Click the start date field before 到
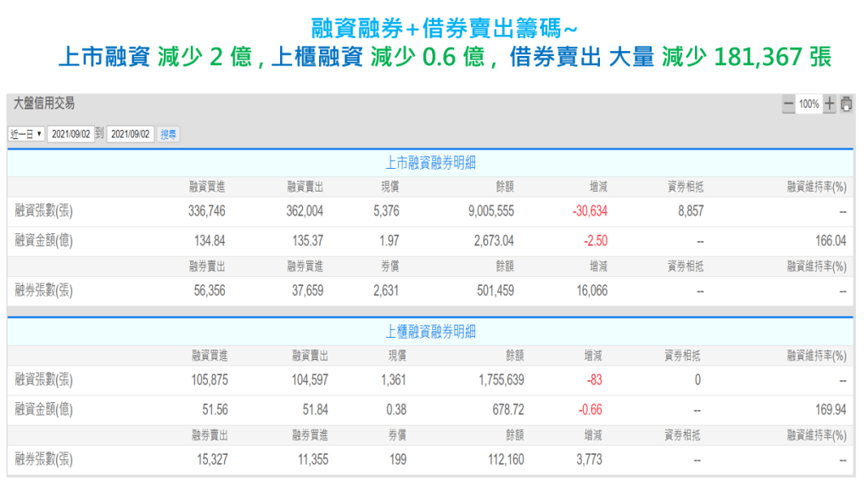The width and height of the screenshot is (868, 493). tap(70, 134)
